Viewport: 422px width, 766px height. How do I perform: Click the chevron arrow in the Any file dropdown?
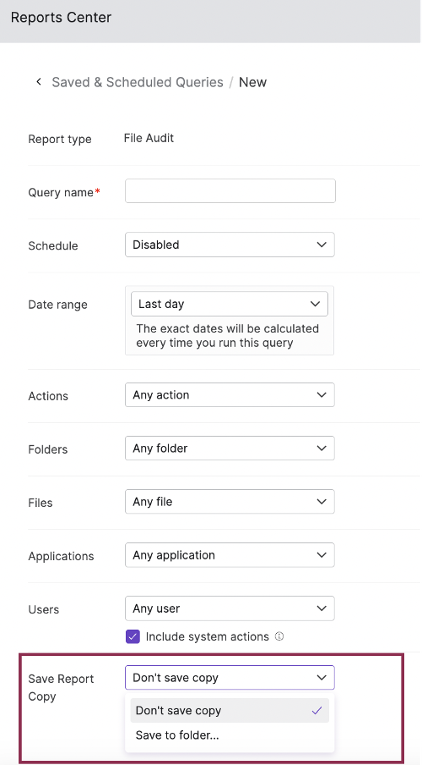click(321, 501)
